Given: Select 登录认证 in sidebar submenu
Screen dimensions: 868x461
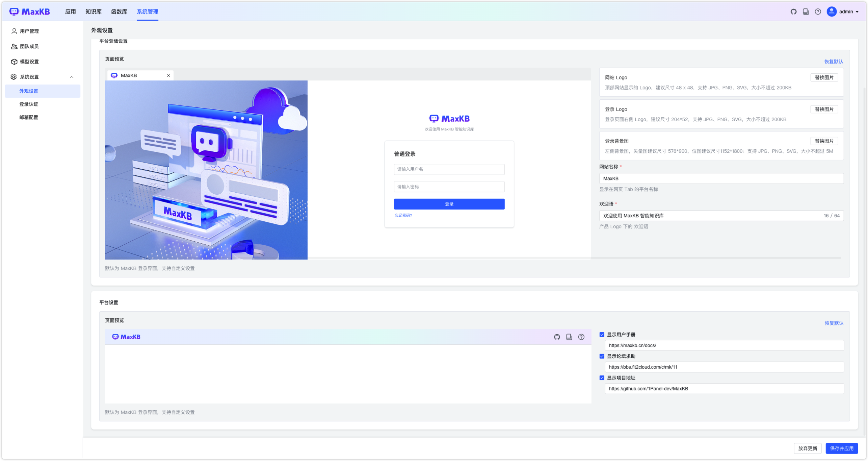Looking at the screenshot, I should pyautogui.click(x=29, y=104).
